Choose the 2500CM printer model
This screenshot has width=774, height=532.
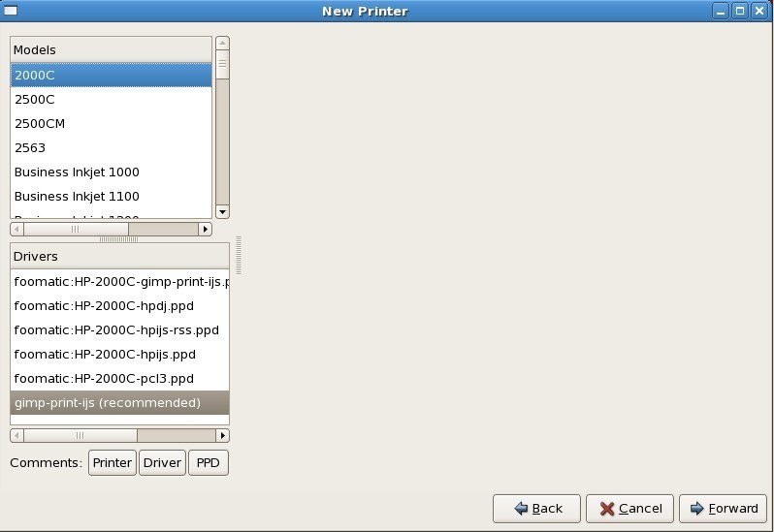[112, 123]
